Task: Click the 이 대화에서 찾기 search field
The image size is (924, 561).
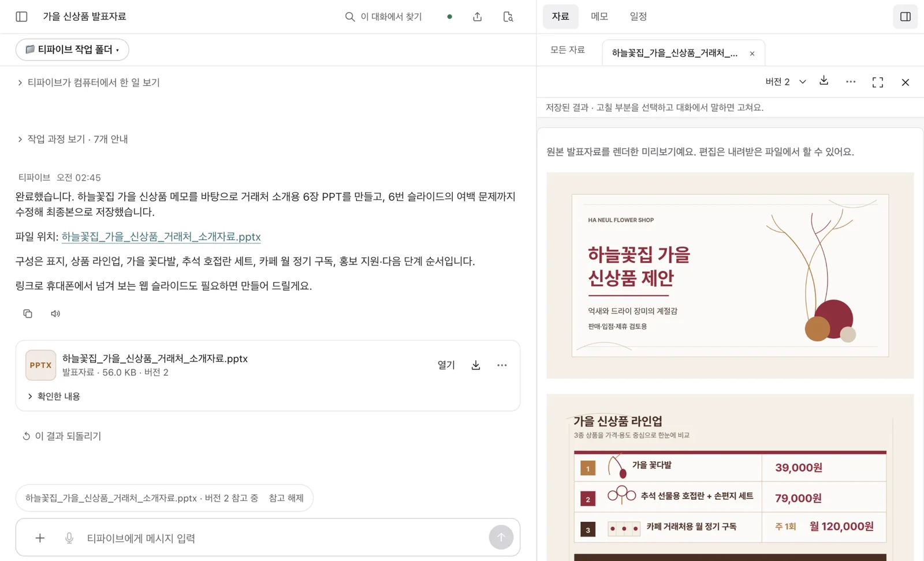Action: point(391,17)
